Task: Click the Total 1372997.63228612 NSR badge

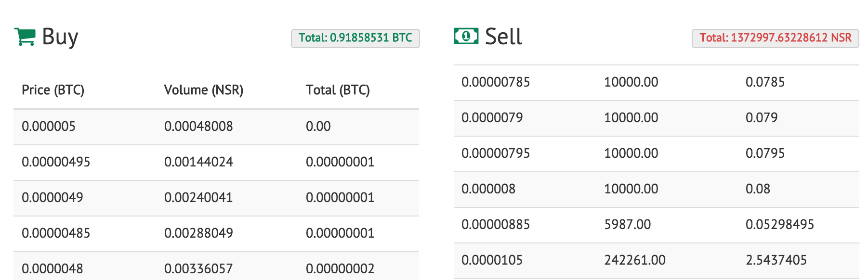Action: pyautogui.click(x=775, y=38)
